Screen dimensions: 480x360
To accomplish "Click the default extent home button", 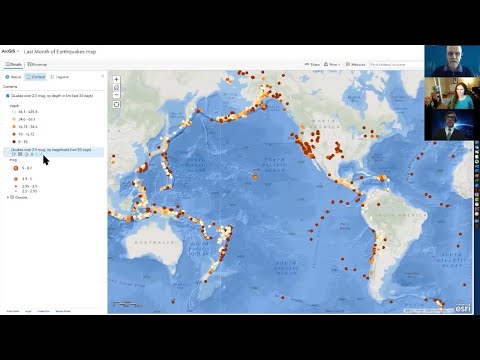I will click(116, 87).
